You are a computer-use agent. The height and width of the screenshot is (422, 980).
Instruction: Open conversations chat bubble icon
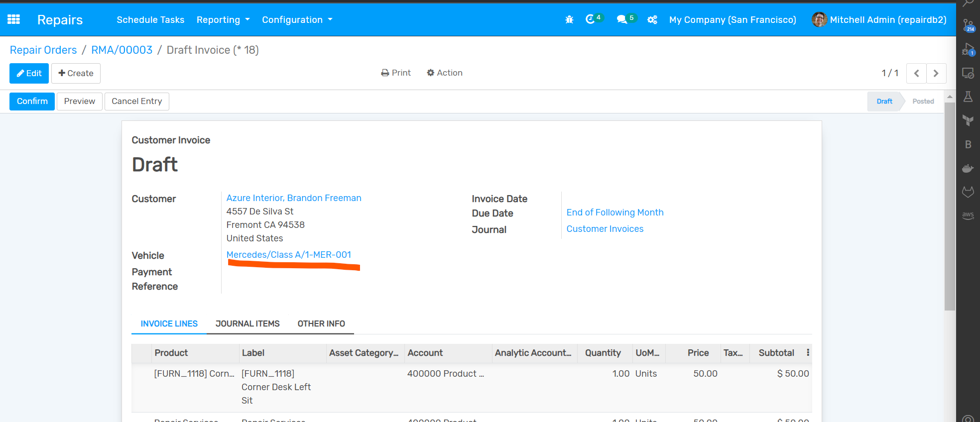pyautogui.click(x=622, y=19)
